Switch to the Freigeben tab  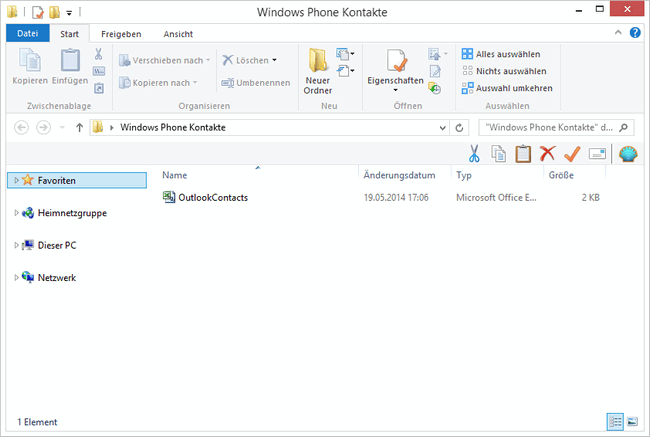click(x=121, y=34)
